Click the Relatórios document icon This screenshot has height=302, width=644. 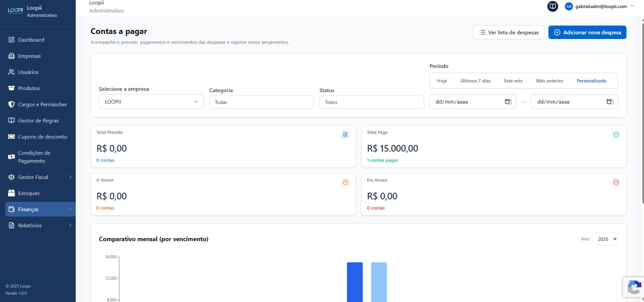(11, 225)
